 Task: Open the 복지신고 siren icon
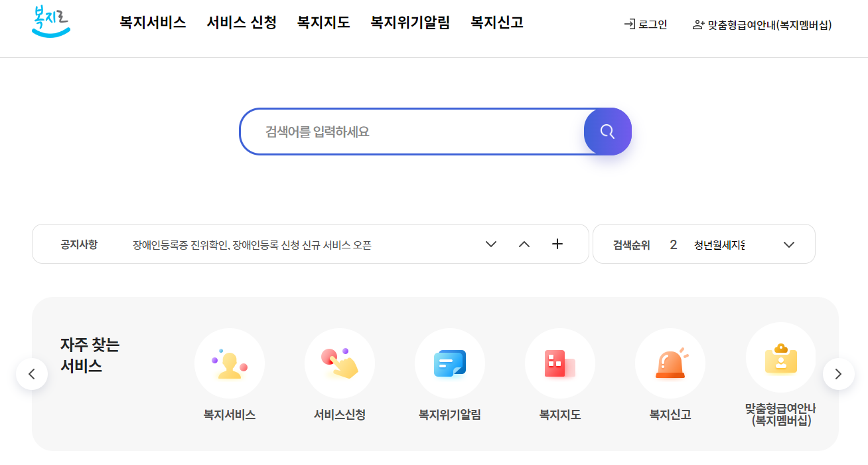[670, 363]
